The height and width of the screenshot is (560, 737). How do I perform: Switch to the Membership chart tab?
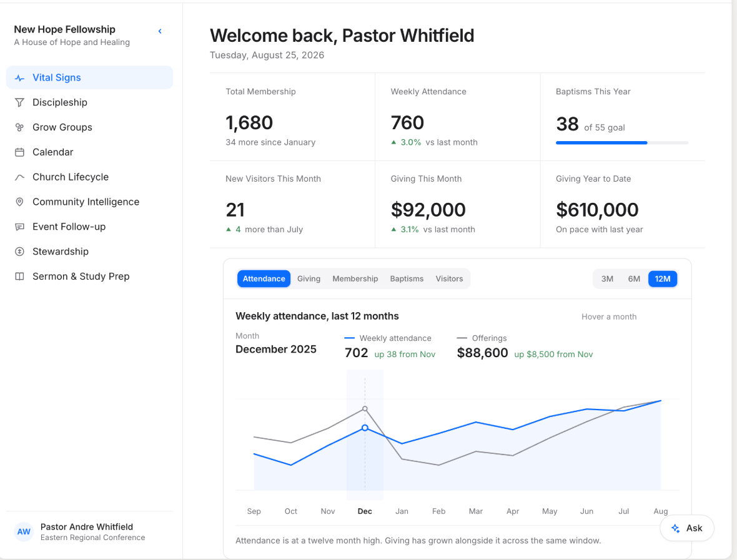coord(355,279)
